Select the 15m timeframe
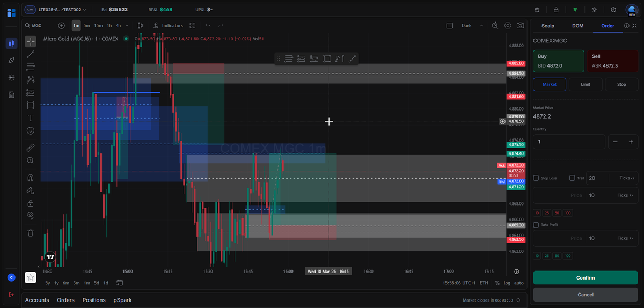The image size is (644, 308). (98, 25)
